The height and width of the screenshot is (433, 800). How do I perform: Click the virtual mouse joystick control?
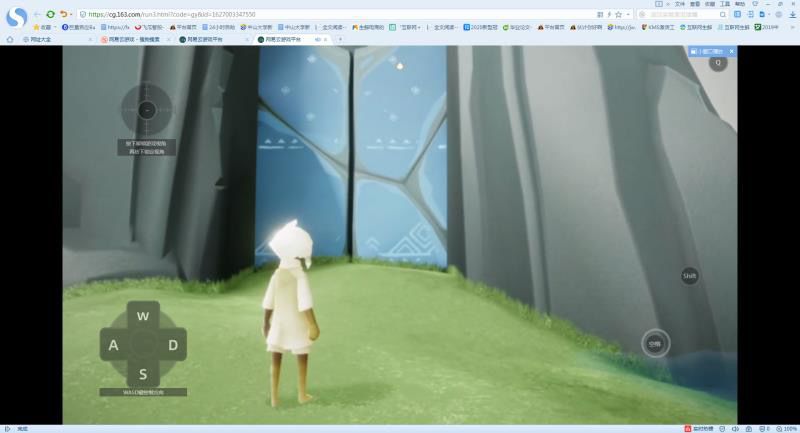147,109
